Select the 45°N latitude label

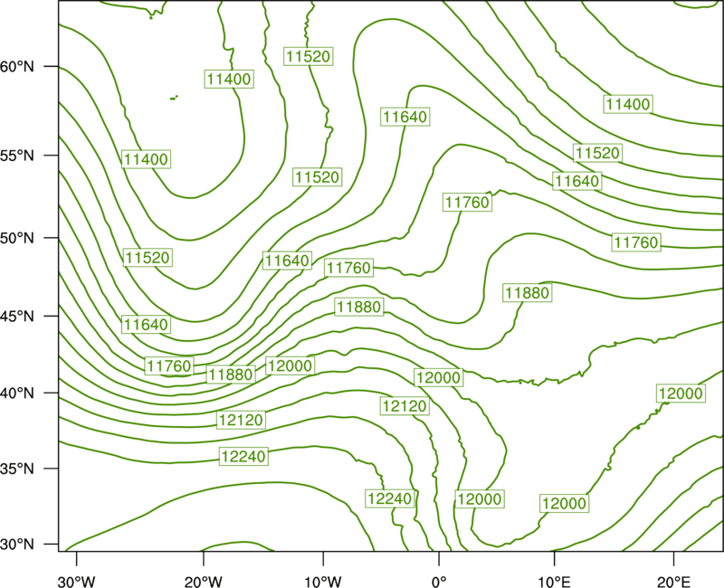pyautogui.click(x=17, y=316)
